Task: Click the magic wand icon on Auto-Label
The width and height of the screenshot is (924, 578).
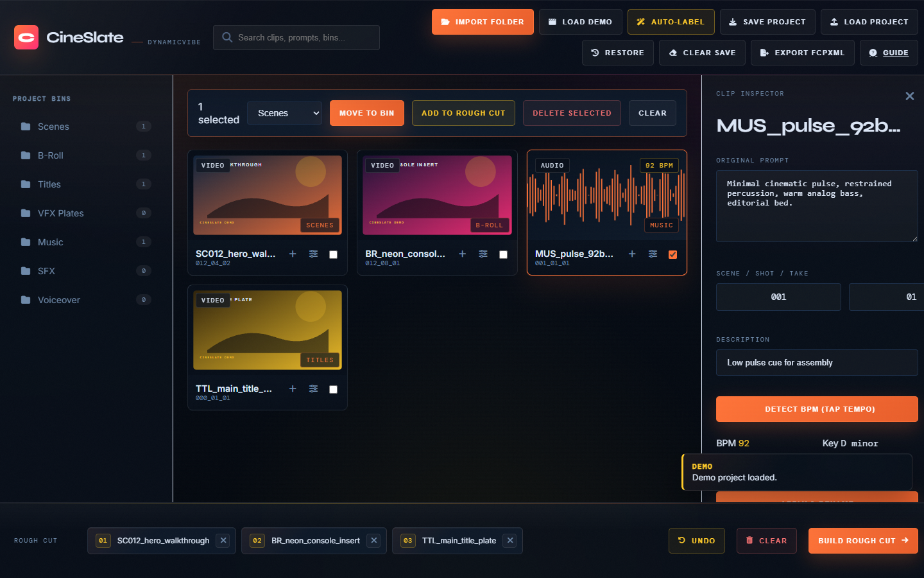Action: (x=640, y=21)
